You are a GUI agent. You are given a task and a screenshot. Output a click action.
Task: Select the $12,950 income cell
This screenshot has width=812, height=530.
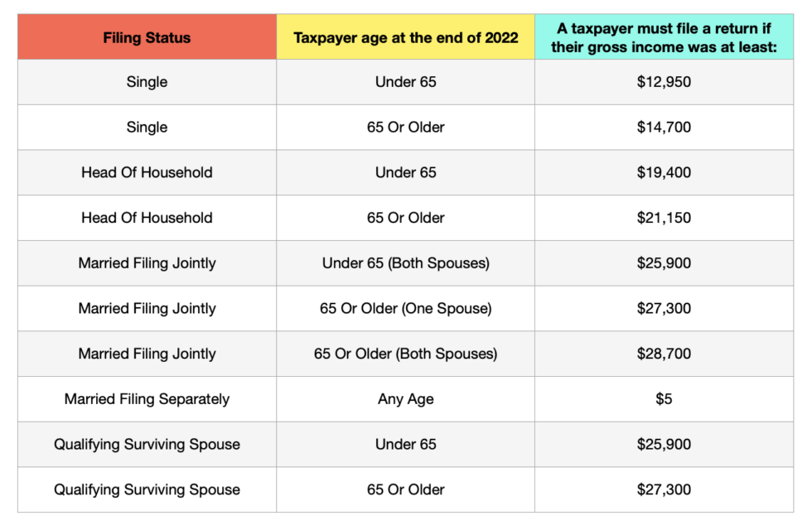click(664, 82)
